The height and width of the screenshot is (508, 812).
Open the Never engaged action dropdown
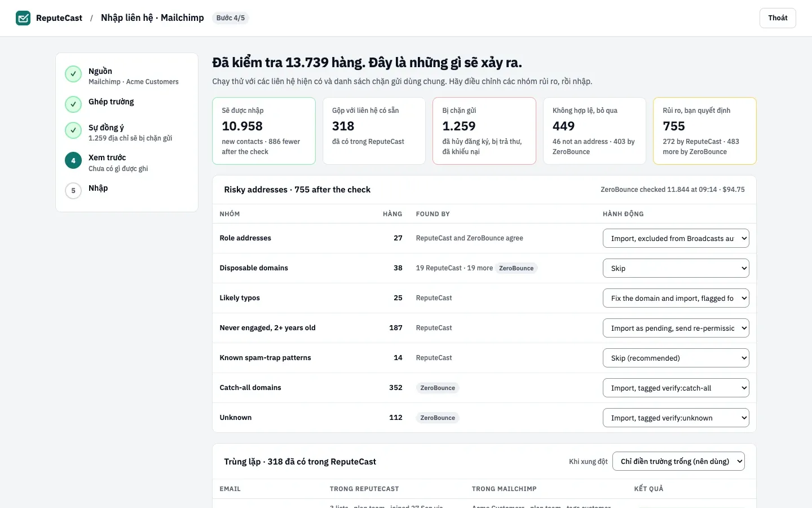(x=676, y=328)
